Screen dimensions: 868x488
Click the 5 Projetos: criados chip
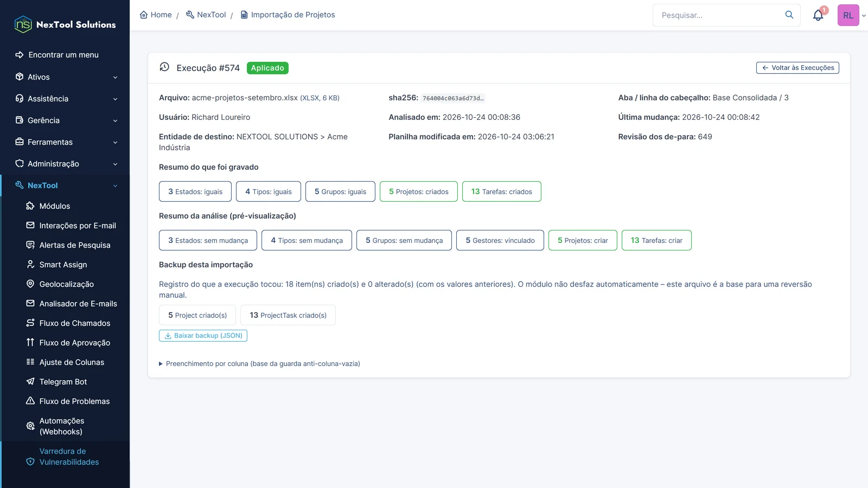click(419, 191)
